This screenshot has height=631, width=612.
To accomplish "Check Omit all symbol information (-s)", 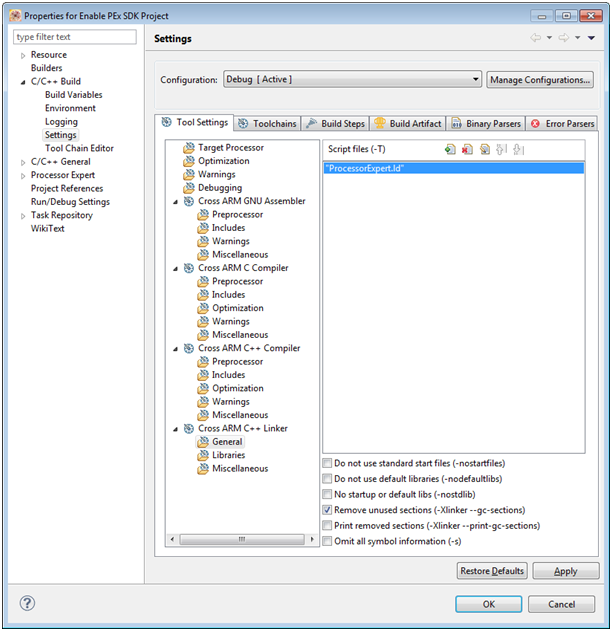I will pos(328,541).
